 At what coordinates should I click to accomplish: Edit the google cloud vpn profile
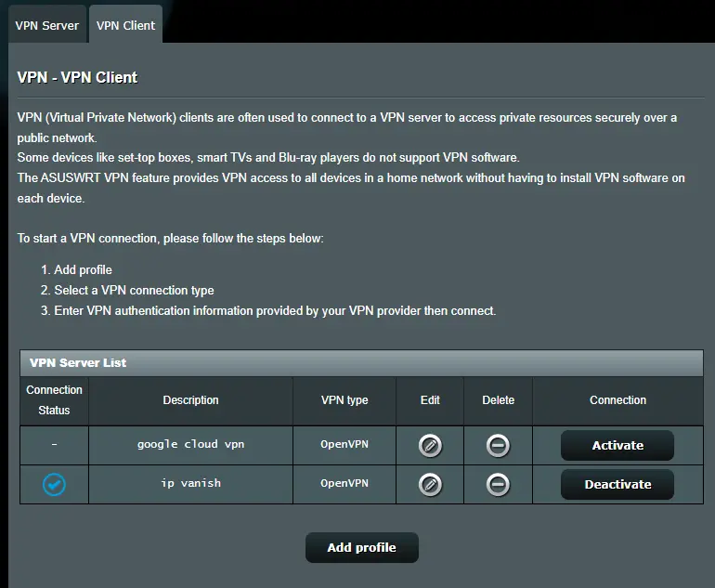point(430,446)
